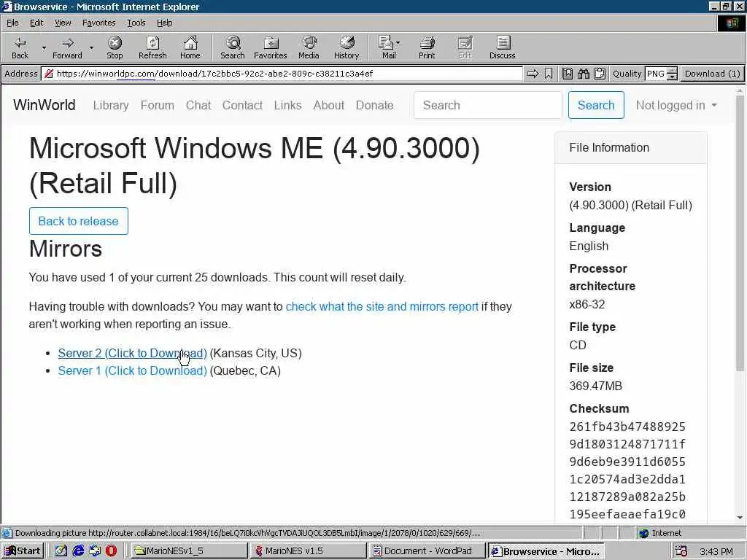Open the About nav link
This screenshot has width=747, height=560.
point(329,105)
